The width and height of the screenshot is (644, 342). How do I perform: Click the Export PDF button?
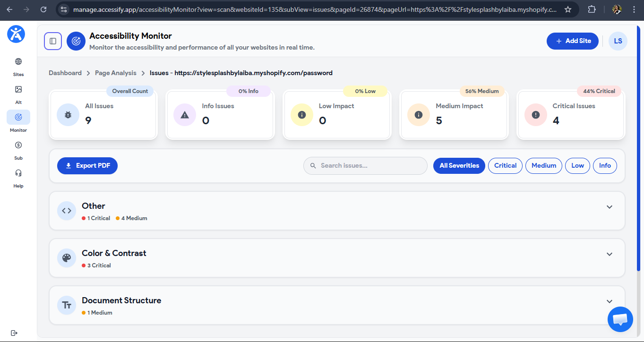pos(87,165)
